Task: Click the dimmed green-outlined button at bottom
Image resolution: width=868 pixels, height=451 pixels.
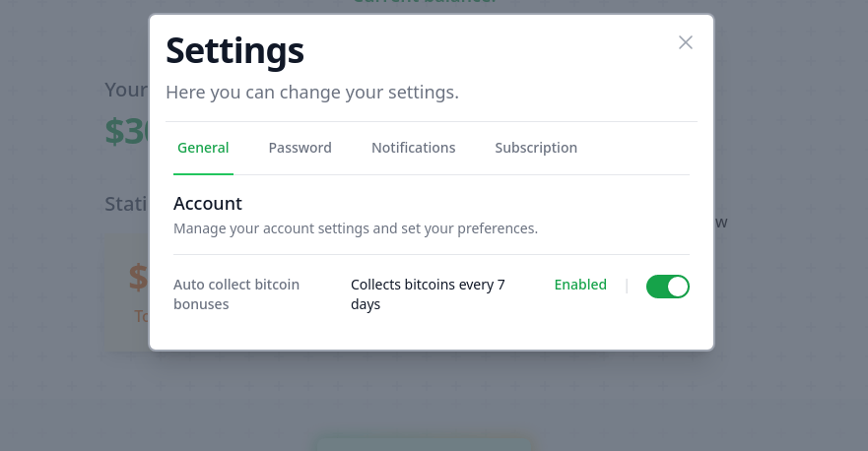Action: pos(425,441)
